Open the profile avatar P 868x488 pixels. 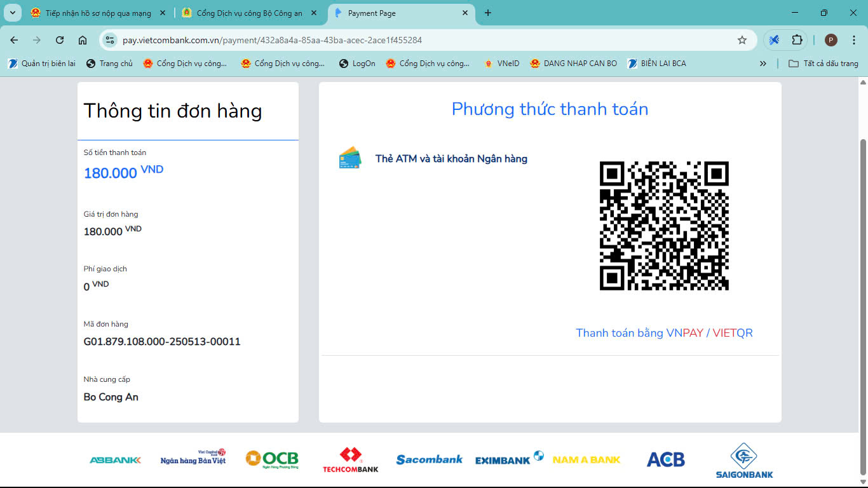click(x=831, y=40)
